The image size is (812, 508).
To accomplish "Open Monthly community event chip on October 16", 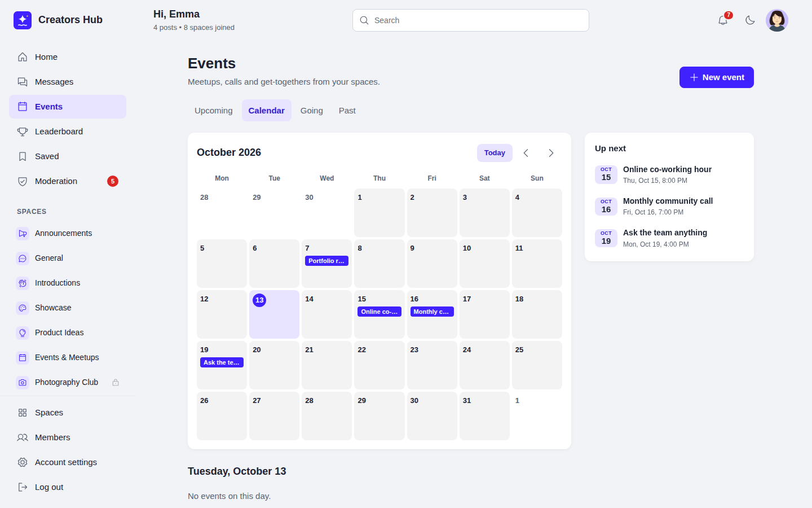I will pyautogui.click(x=432, y=312).
